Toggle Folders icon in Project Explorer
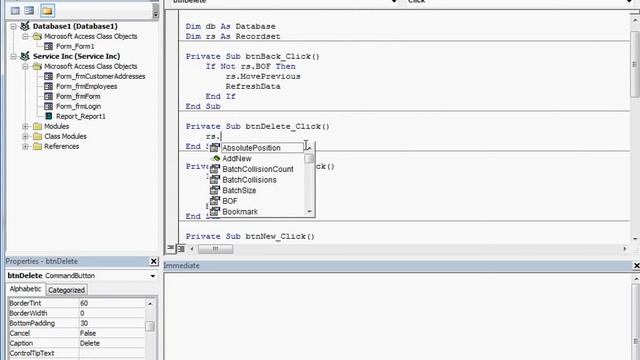Image resolution: width=640 pixels, height=360 pixels. tap(47, 11)
